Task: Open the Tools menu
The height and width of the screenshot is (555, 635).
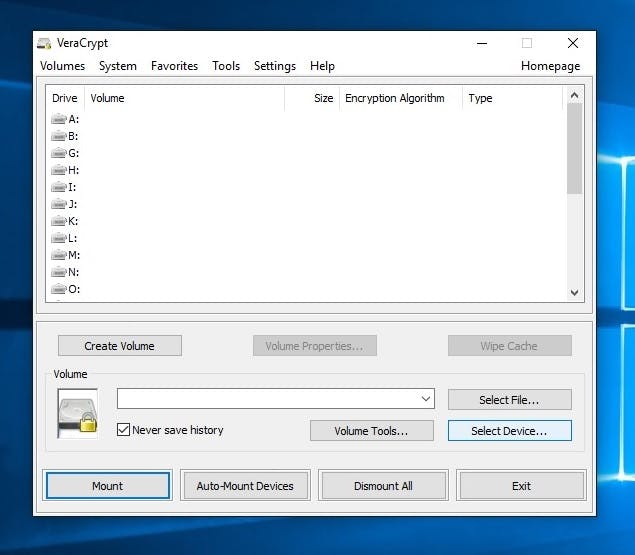Action: pyautogui.click(x=226, y=66)
